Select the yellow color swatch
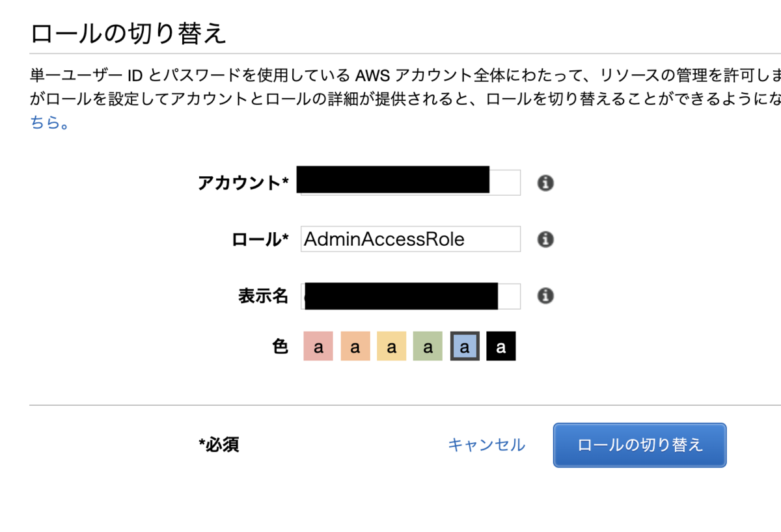This screenshot has height=532, width=781. click(391, 346)
